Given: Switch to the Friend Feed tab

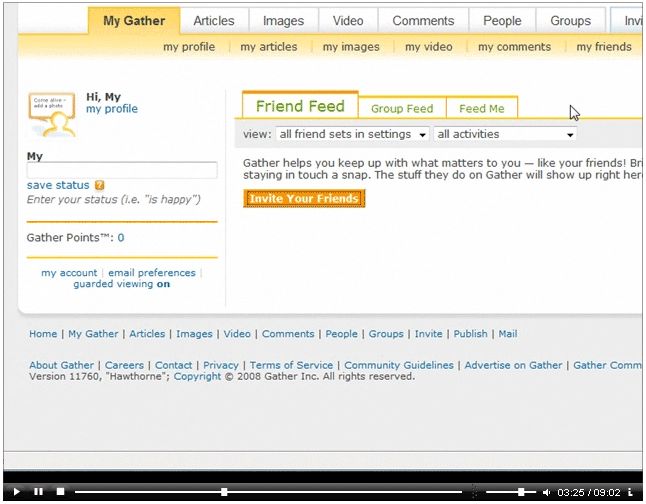Looking at the screenshot, I should [x=300, y=106].
